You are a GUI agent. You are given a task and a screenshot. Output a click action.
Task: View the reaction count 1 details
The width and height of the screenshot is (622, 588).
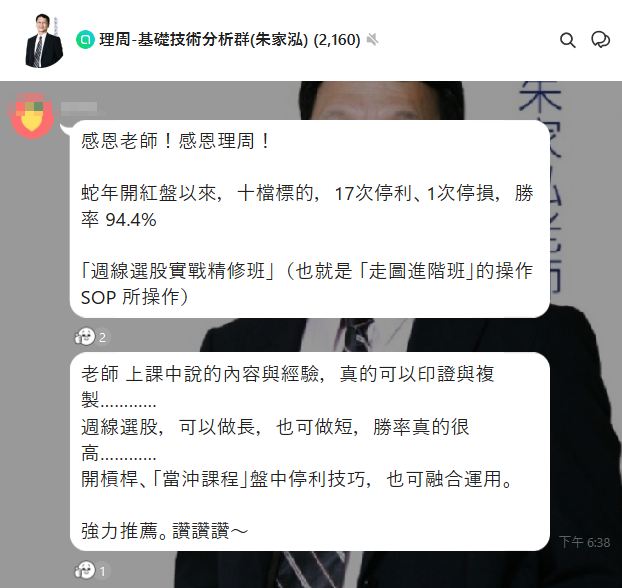[x=102, y=571]
